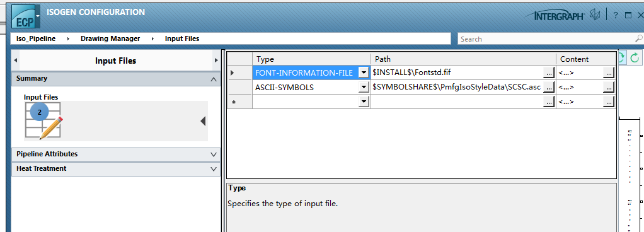Click the black collapse triangle beside Input Files

pos(203,121)
